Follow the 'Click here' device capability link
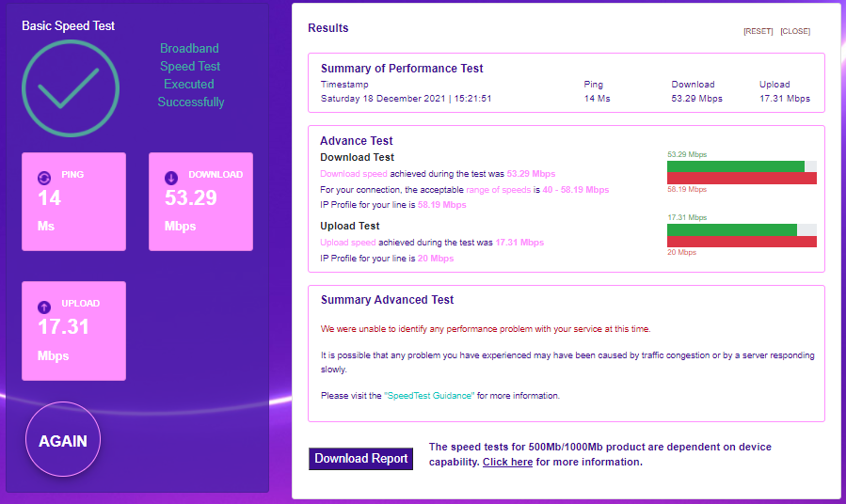Viewport: 846px width, 504px height. [x=507, y=462]
